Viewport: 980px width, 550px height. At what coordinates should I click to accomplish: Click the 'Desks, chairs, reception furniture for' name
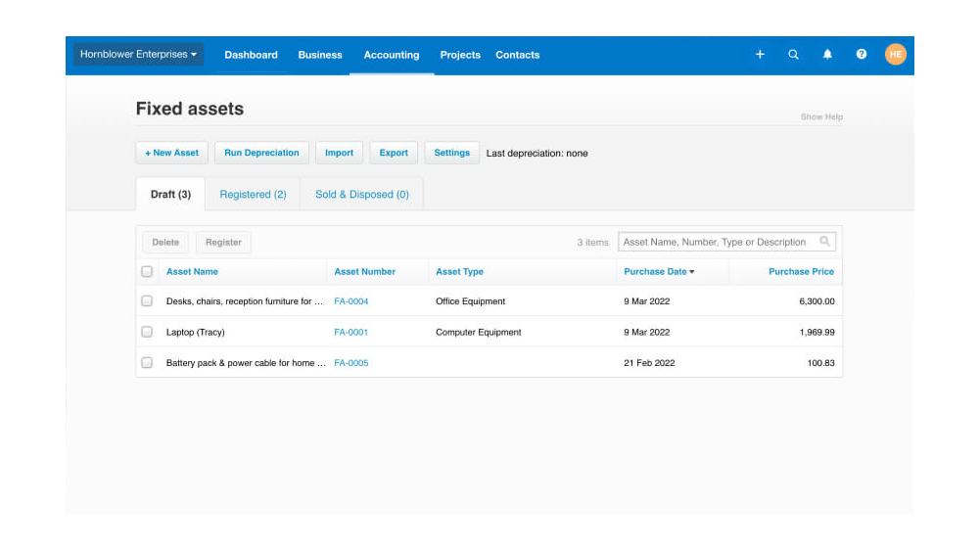pyautogui.click(x=245, y=301)
